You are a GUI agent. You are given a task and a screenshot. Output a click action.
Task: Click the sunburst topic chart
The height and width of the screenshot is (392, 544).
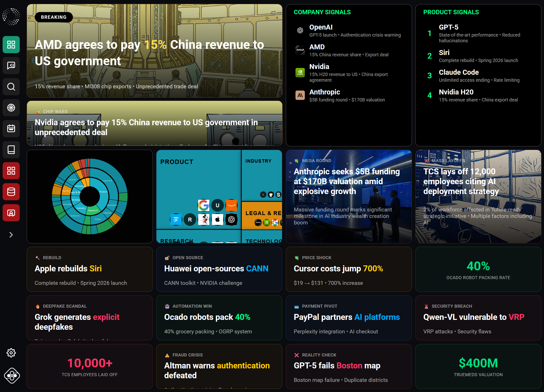[90, 196]
